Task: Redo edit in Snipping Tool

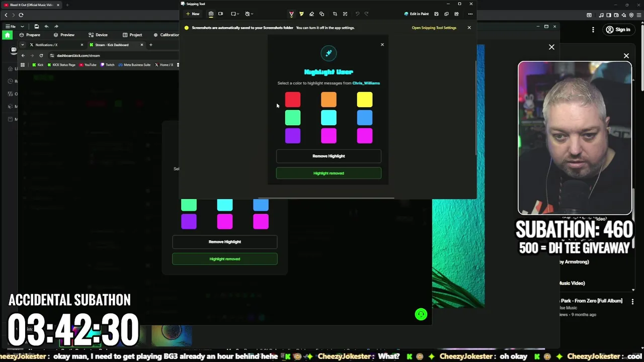Action: click(x=366, y=14)
